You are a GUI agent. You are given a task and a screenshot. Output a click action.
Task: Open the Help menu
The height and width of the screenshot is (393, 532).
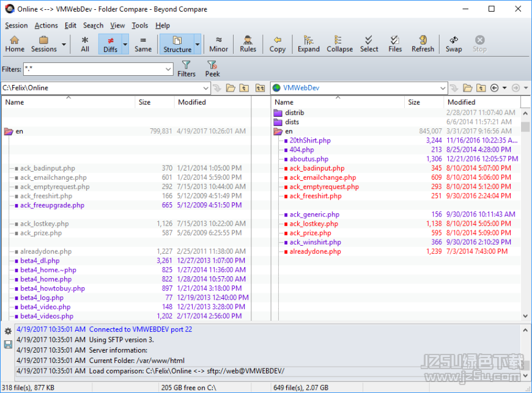[163, 26]
